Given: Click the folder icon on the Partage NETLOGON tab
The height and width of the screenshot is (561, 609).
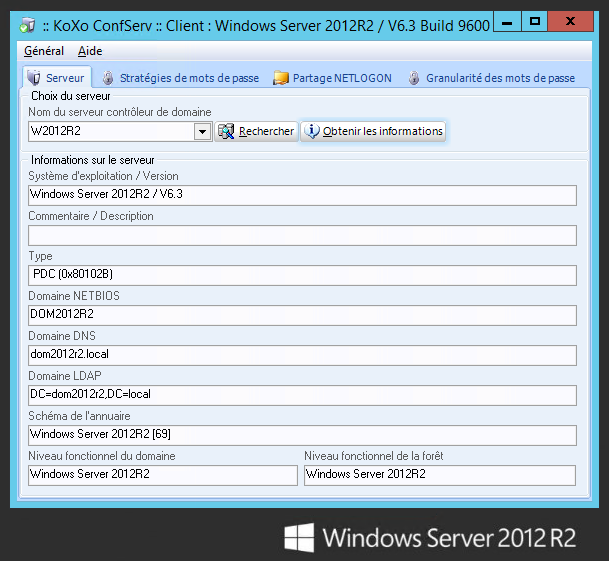Looking at the screenshot, I should click(281, 78).
